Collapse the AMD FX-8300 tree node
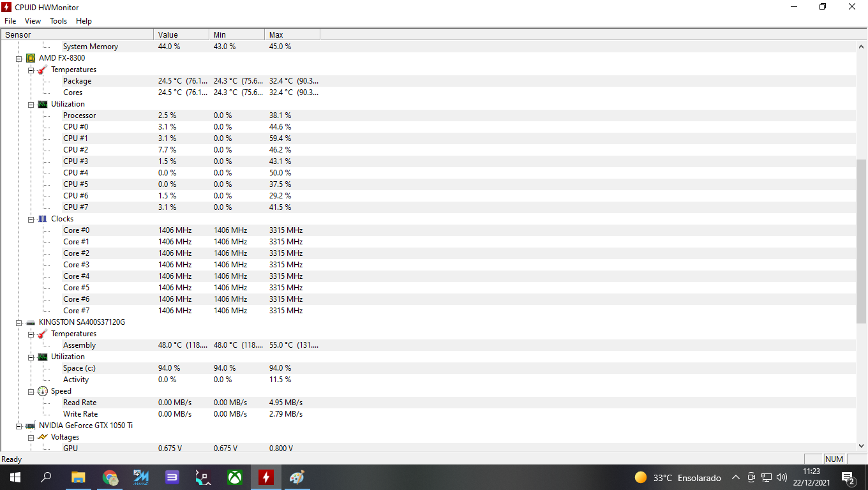Screen dimensions: 868x490 (19, 58)
